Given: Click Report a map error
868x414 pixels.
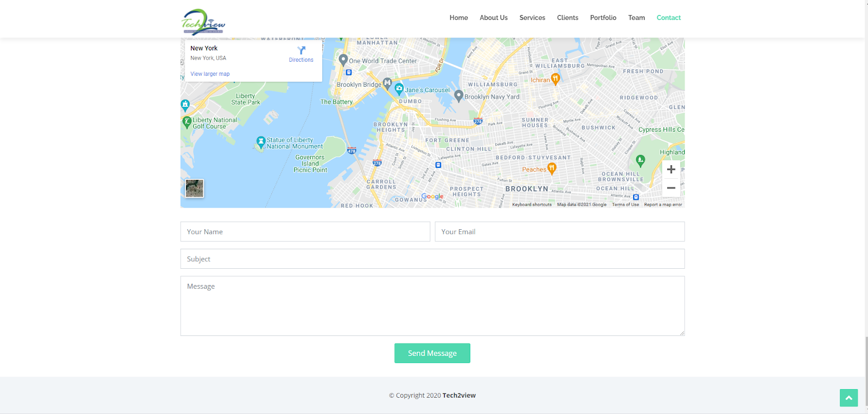Looking at the screenshot, I should (663, 204).
